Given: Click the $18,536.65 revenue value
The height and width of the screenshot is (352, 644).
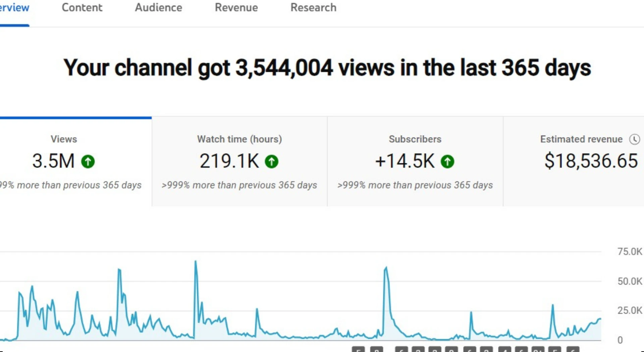Looking at the screenshot, I should point(591,161).
